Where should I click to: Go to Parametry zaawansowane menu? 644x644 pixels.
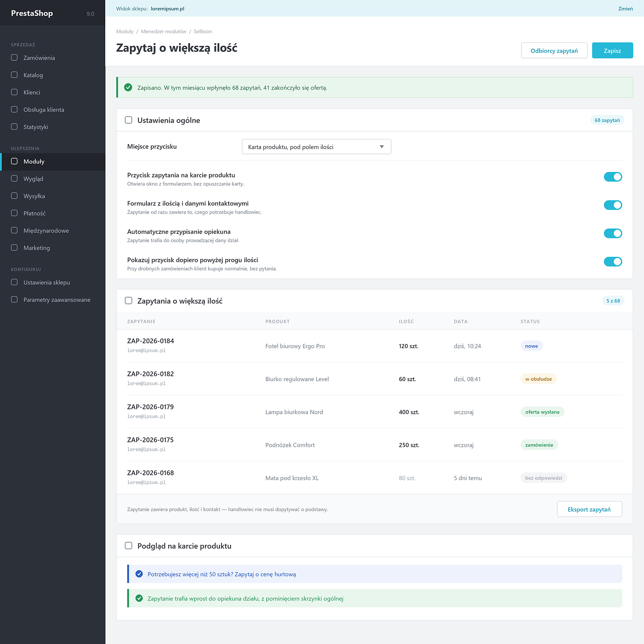53,300
